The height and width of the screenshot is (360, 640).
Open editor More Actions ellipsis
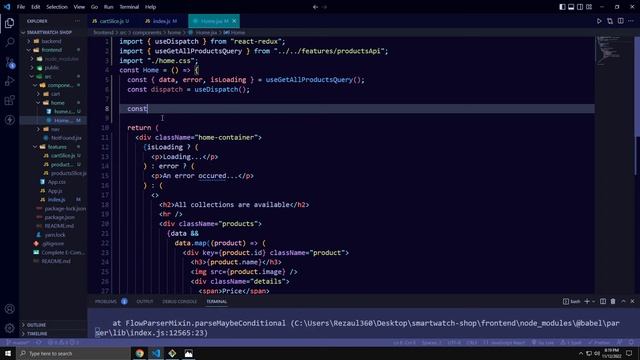pyautogui.click(x=631, y=21)
